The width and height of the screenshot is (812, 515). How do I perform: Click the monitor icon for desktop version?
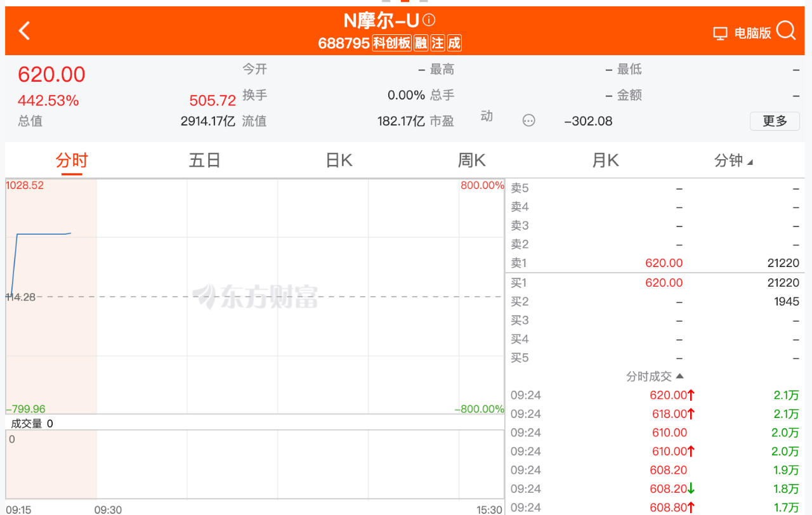tap(720, 34)
